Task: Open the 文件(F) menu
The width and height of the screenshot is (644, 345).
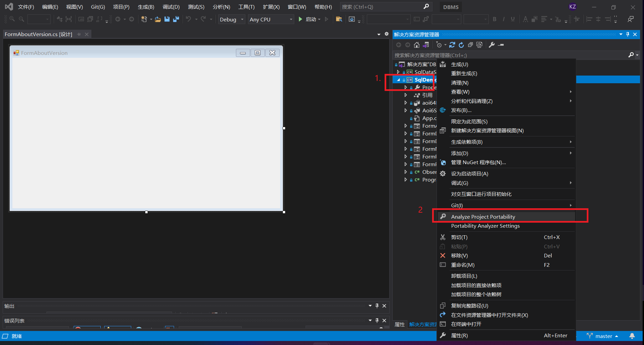Action: click(26, 7)
